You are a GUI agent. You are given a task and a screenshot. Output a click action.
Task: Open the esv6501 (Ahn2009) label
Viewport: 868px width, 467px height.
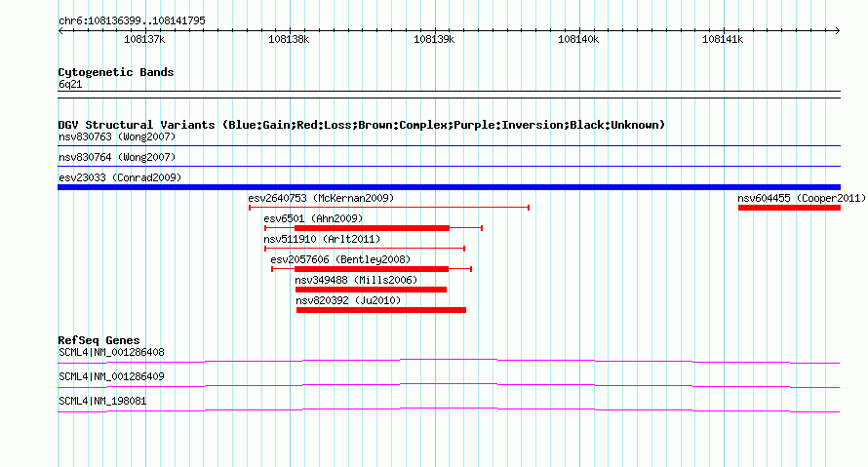(x=313, y=218)
